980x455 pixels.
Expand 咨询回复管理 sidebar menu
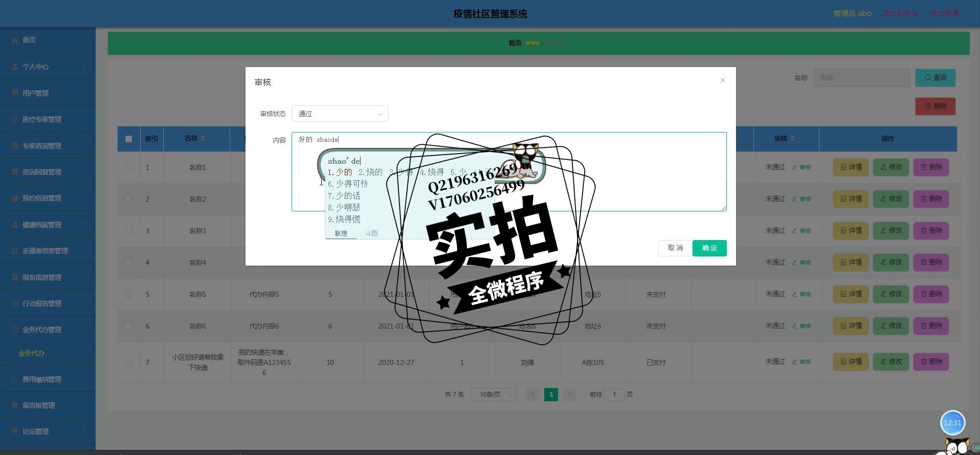coord(48,172)
